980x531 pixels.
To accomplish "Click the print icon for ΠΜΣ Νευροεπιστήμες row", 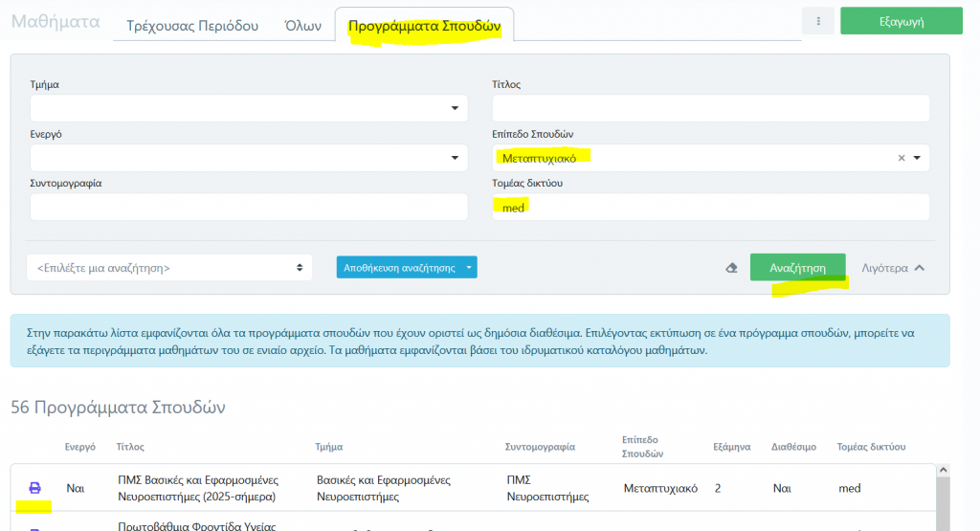I will click(35, 488).
